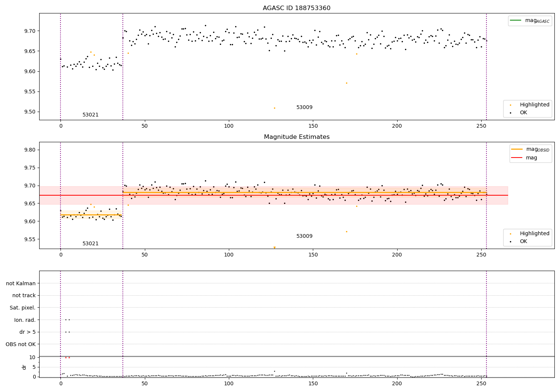Viewport: 560px width, 392px height.
Task: Click the 'not track' row label
Action: coord(24,296)
